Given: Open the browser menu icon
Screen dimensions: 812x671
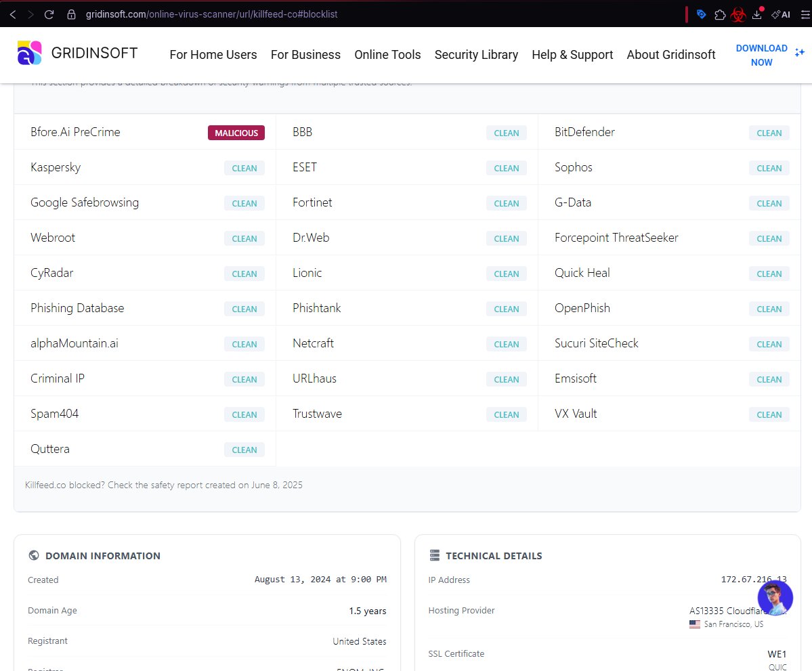Looking at the screenshot, I should tap(805, 14).
